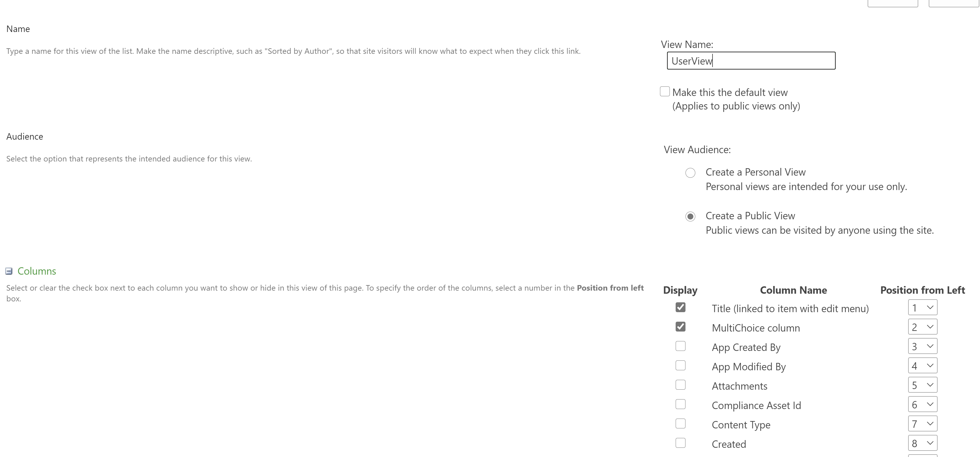Click the Columns section collapse icon

coord(9,270)
